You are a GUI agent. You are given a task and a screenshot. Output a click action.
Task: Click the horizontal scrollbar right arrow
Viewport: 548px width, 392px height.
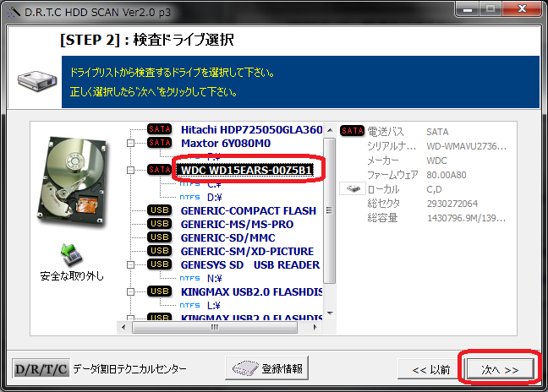(315, 328)
